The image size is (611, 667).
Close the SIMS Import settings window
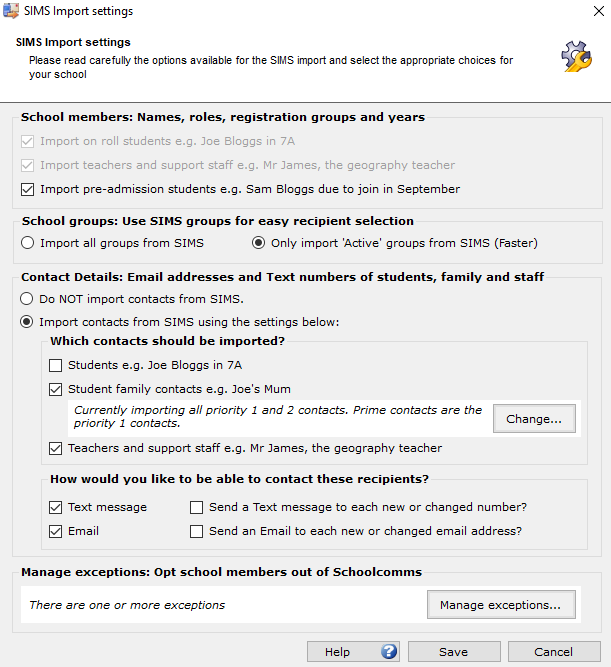tap(589, 11)
